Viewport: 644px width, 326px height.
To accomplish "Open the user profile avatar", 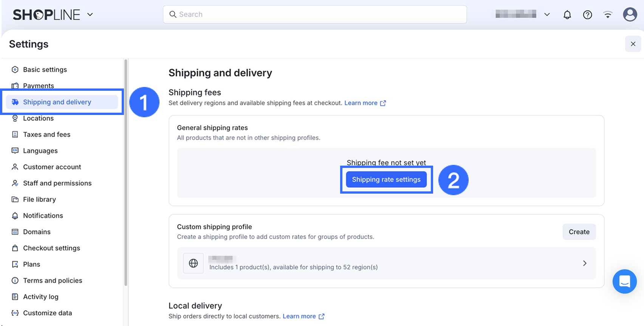I will pos(630,15).
